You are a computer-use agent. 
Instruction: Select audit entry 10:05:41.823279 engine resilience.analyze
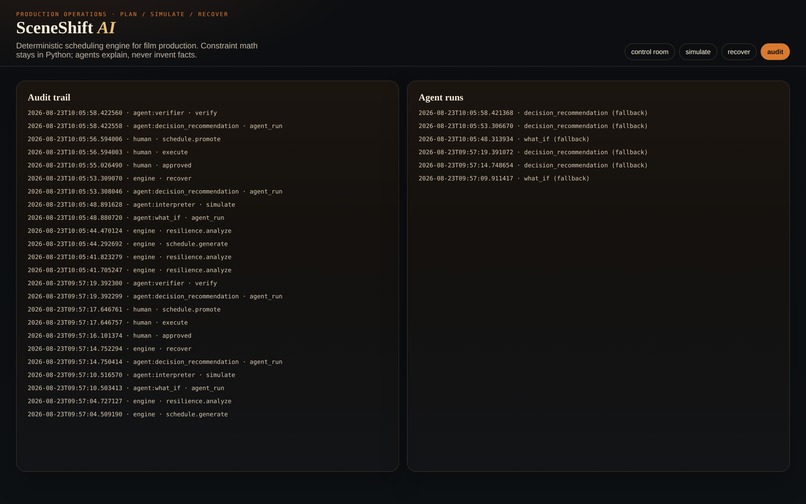[130, 257]
